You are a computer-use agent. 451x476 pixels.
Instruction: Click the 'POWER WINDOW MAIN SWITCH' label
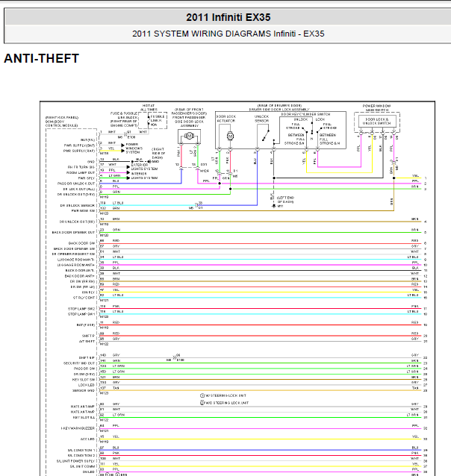(x=377, y=107)
